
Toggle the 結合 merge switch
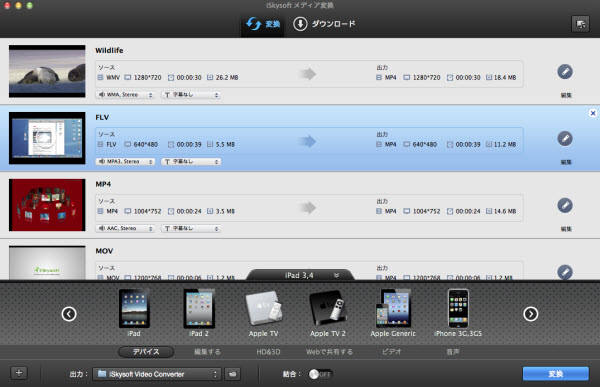[x=320, y=374]
